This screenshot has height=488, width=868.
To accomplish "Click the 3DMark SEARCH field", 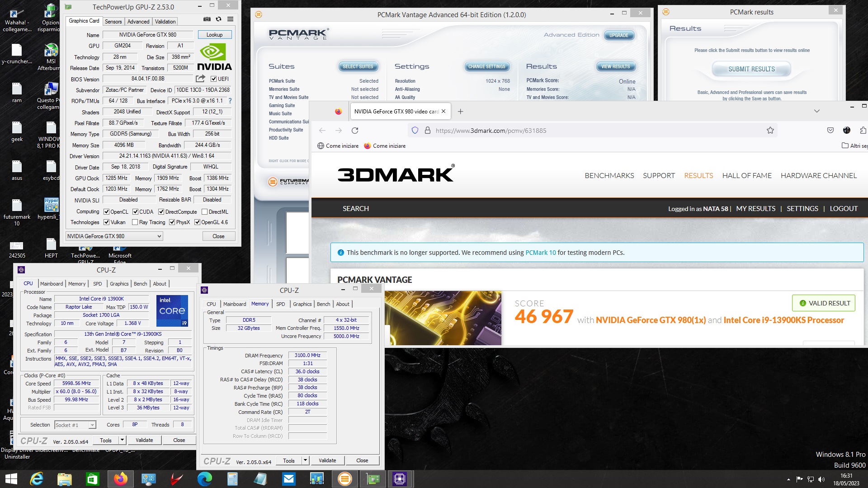I will (x=356, y=209).
